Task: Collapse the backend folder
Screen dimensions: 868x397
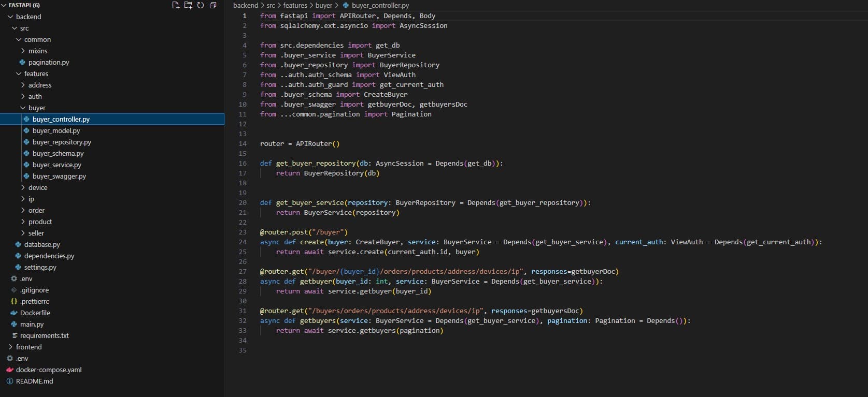Action: point(10,17)
